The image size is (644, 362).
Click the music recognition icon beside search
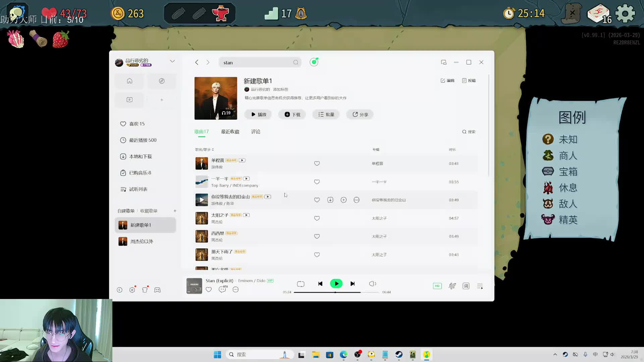314,62
